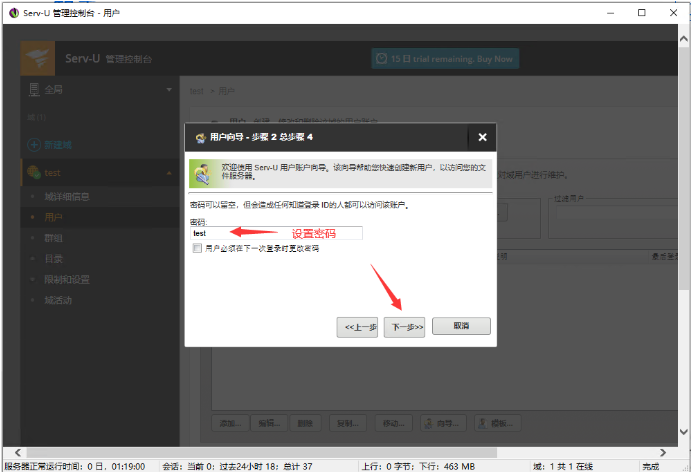
Task: Click the <<上一步 back button
Action: coord(357,327)
